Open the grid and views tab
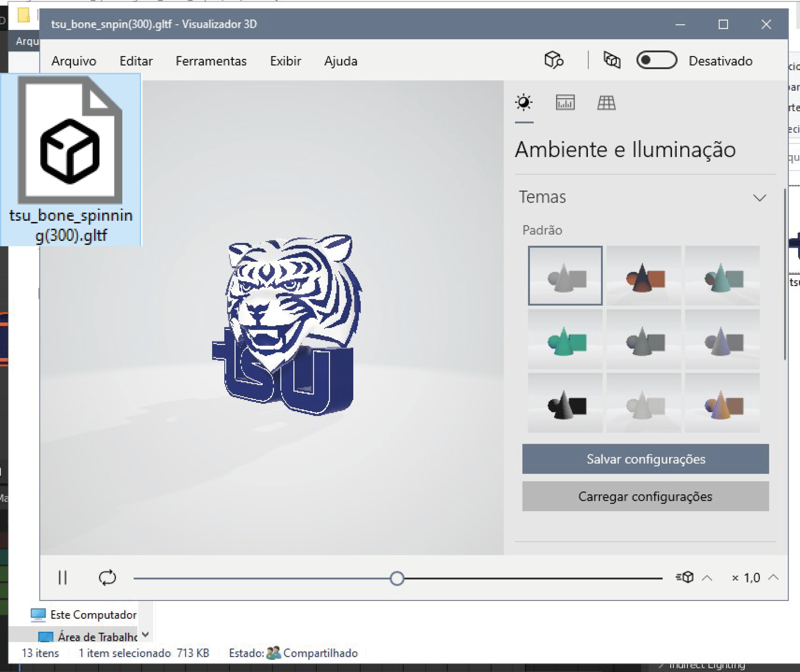The height and width of the screenshot is (672, 800). pyautogui.click(x=606, y=102)
